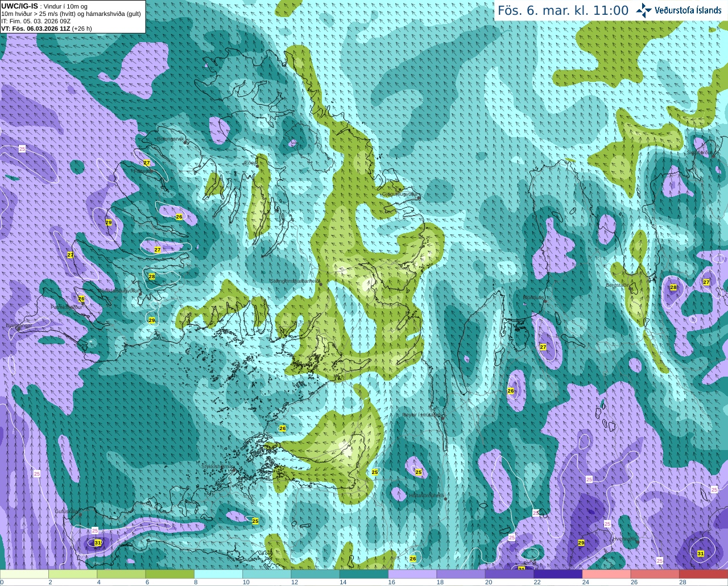Click the UWC/IG-IS model title
The width and height of the screenshot is (728, 586).
tap(19, 6)
